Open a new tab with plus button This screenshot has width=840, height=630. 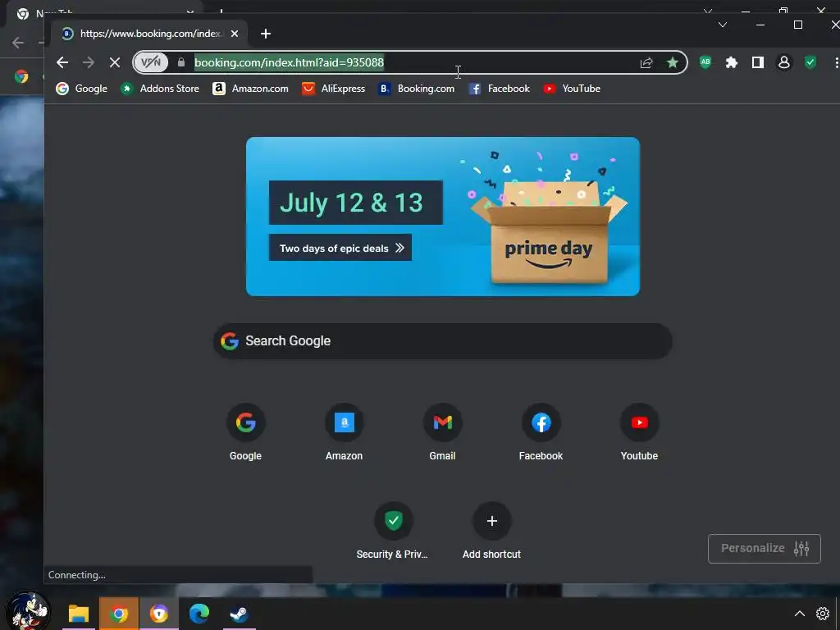(x=266, y=34)
